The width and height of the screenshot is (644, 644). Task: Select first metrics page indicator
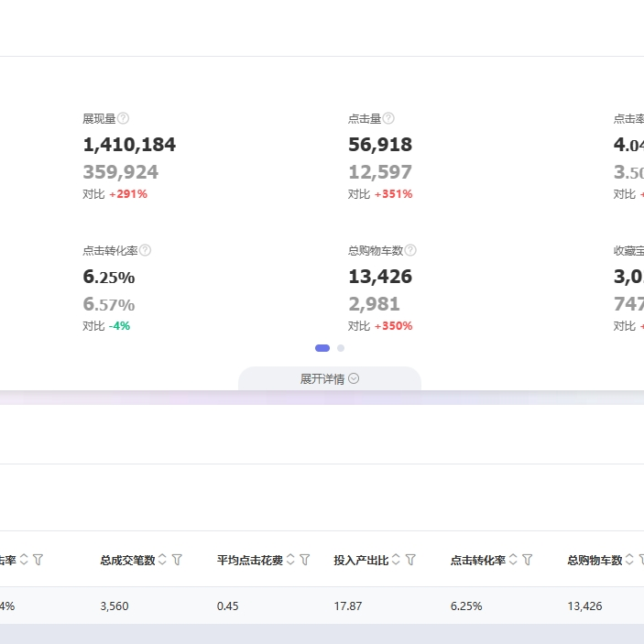(x=322, y=348)
